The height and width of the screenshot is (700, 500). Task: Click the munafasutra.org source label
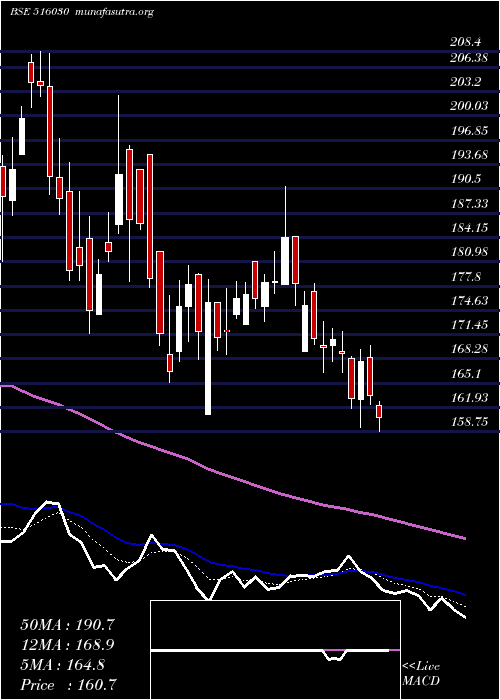(x=115, y=12)
